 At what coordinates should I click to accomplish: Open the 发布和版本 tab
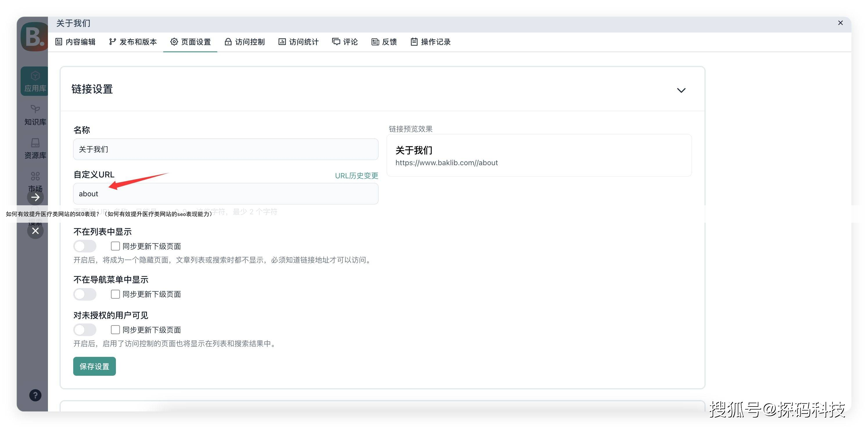click(x=133, y=42)
